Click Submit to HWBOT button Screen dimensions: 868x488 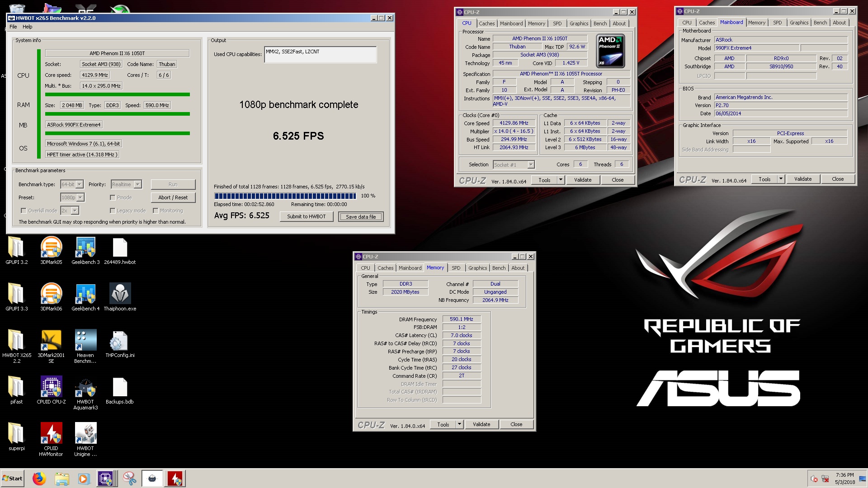(307, 216)
